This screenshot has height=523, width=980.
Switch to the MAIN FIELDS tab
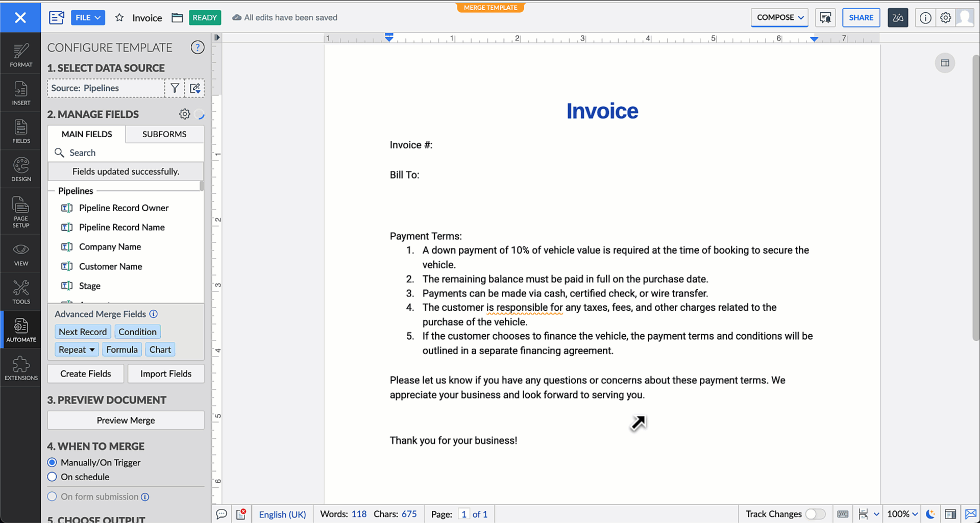point(87,134)
